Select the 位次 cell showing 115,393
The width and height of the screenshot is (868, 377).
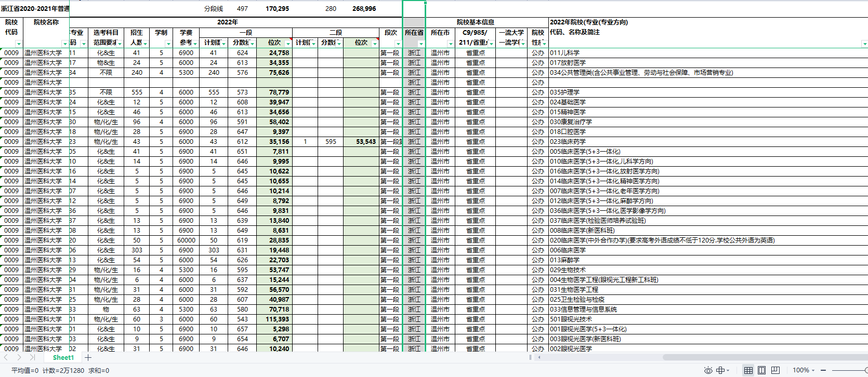[x=274, y=319]
